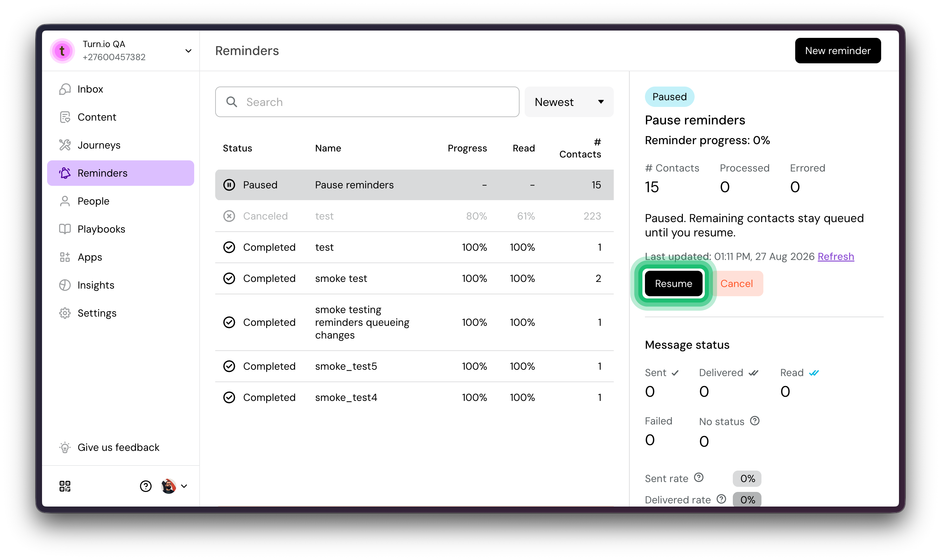Select the smoke_test5 reminder name

346,367
